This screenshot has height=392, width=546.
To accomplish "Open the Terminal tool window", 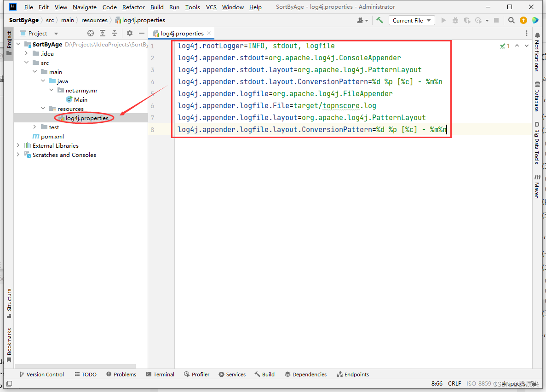I will (x=160, y=374).
